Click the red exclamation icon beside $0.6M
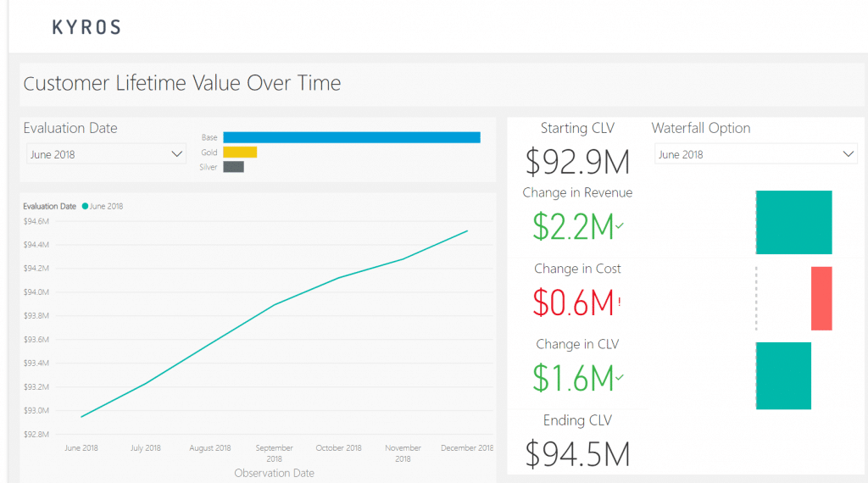This screenshot has height=483, width=868. (x=619, y=302)
